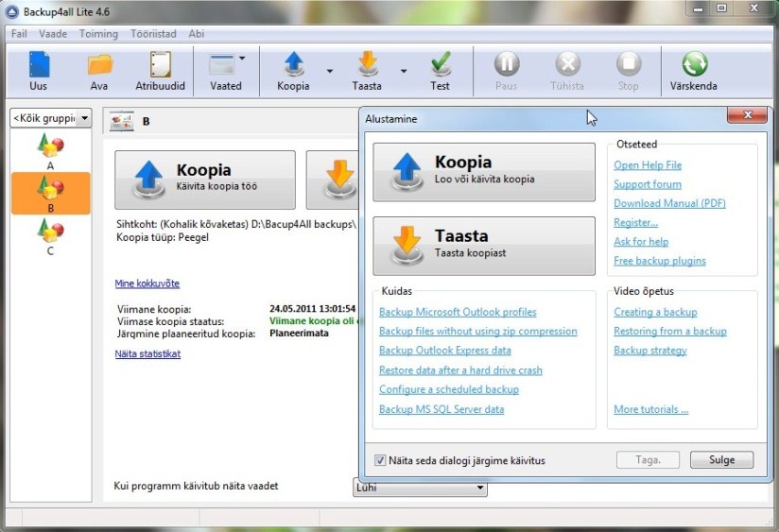Image resolution: width=779 pixels, height=532 pixels.
Task: Close the Alustamine dialog with X
Action: coord(747,115)
